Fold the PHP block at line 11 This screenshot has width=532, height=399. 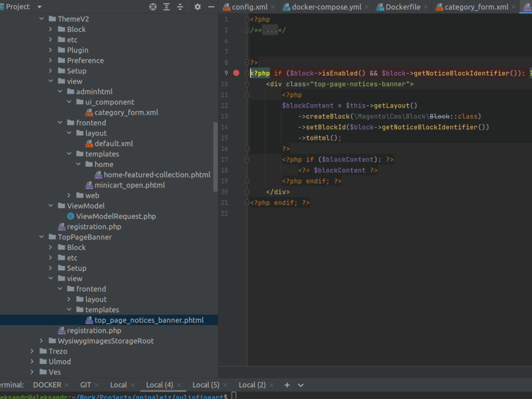pyautogui.click(x=247, y=95)
